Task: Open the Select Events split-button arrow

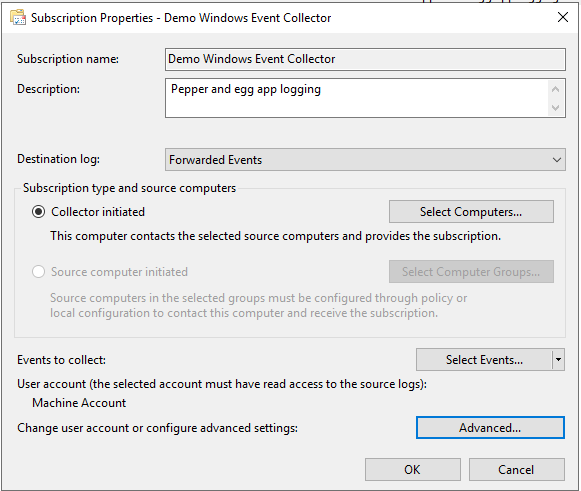Action: pyautogui.click(x=558, y=359)
